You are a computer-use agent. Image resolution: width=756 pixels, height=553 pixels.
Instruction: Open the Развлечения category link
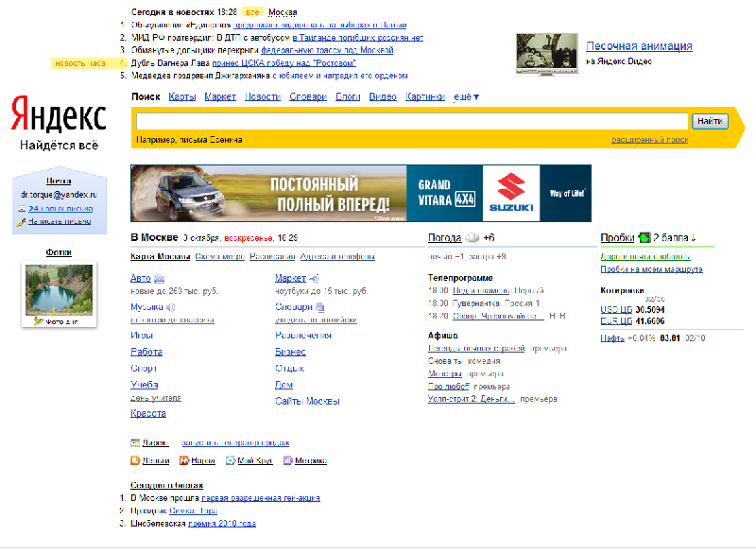tap(303, 335)
